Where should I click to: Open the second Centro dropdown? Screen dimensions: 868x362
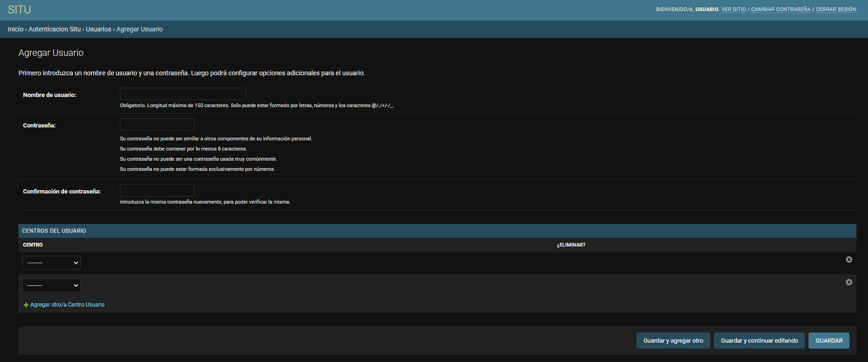pyautogui.click(x=51, y=285)
